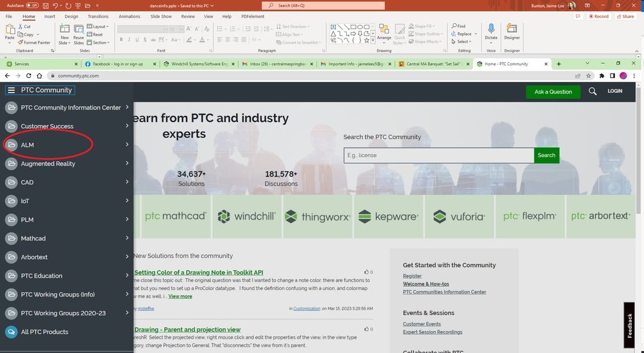
Task: Click the browser reload page icon
Action: tap(29, 76)
